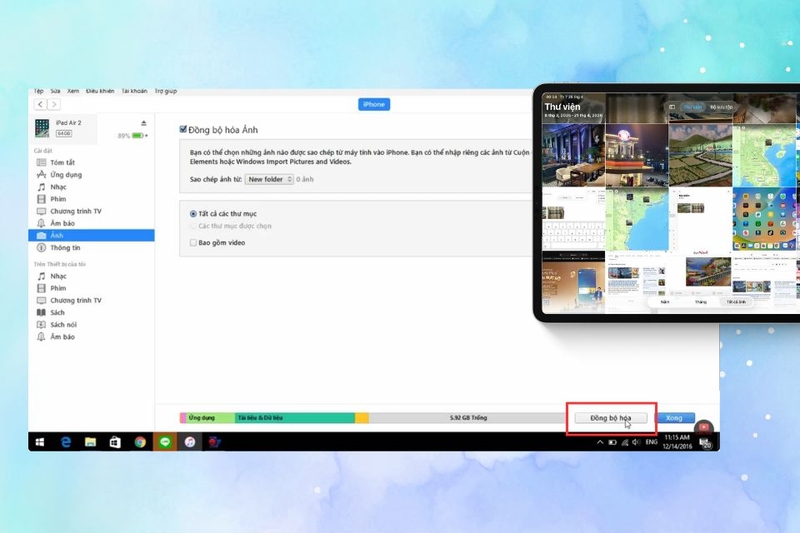Launch Microsoft Edge from the taskbar

[x=66, y=442]
